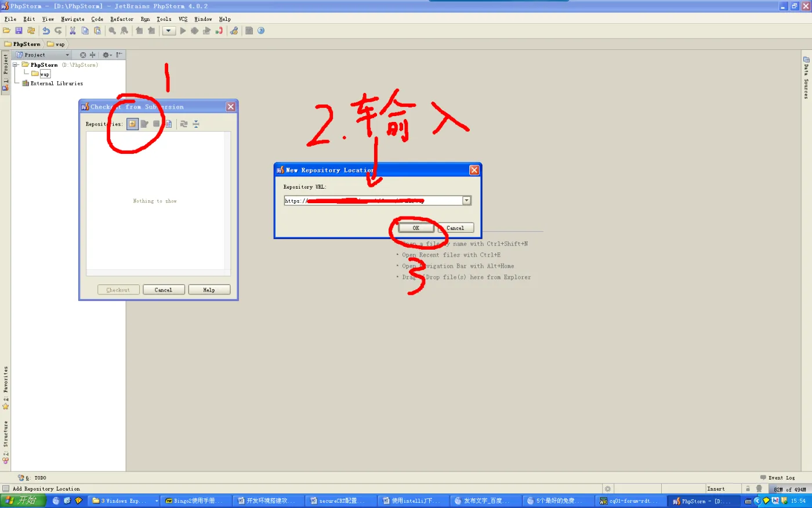Click the Back navigation icon
Image resolution: width=812 pixels, height=508 pixels.
(139, 31)
